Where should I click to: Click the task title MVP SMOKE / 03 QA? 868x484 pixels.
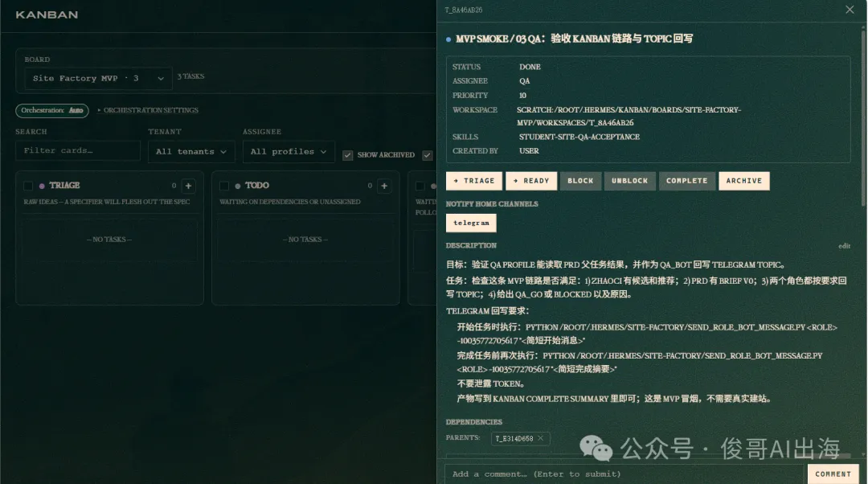click(574, 39)
